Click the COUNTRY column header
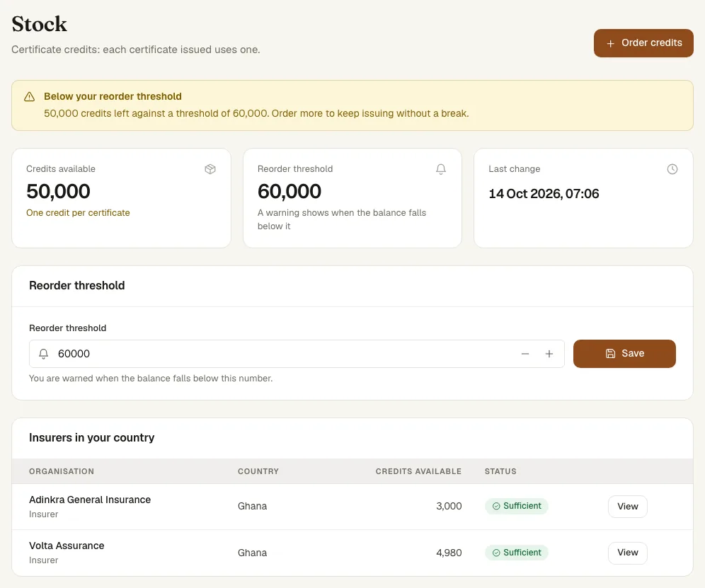705x588 pixels. click(x=258, y=471)
